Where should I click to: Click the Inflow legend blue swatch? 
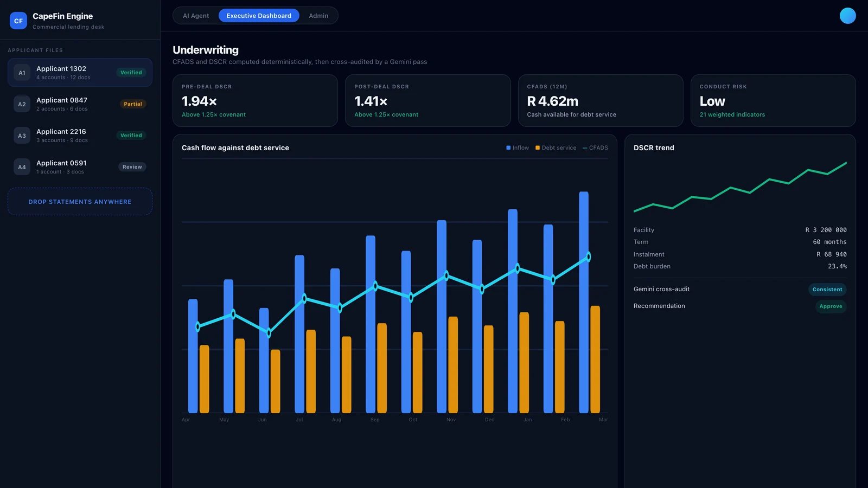pos(508,147)
